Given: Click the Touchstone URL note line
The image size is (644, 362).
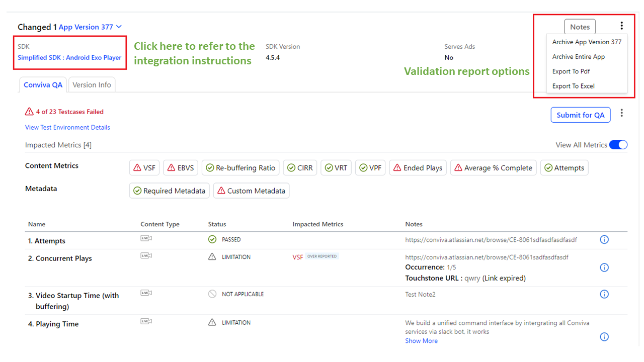Looking at the screenshot, I should (x=465, y=278).
